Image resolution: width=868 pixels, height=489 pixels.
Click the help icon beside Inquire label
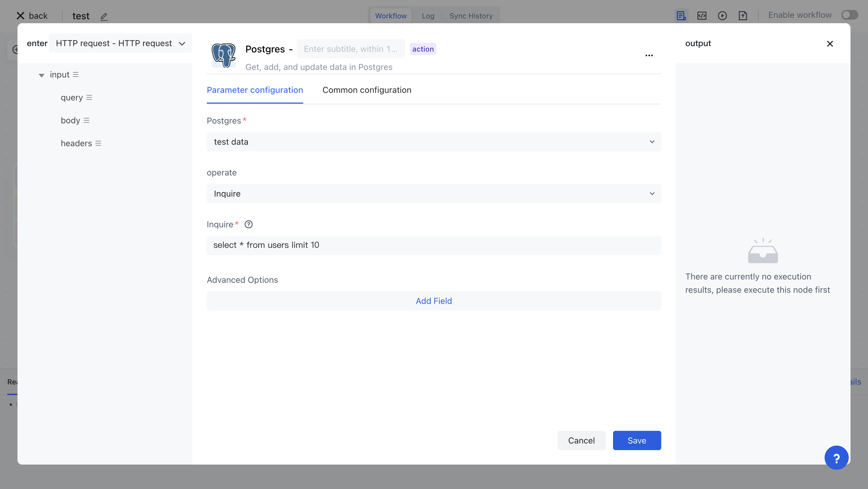coord(248,224)
